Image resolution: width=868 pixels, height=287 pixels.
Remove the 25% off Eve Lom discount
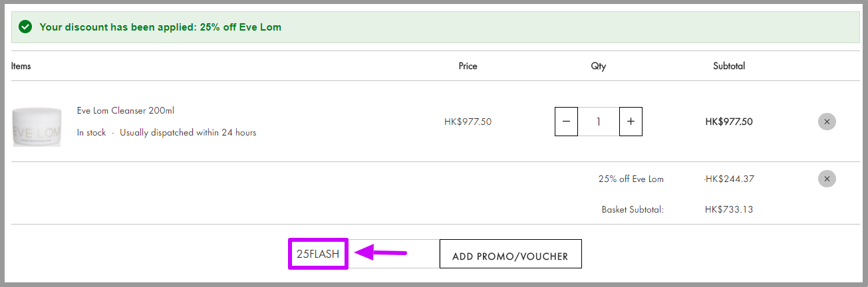point(827,179)
